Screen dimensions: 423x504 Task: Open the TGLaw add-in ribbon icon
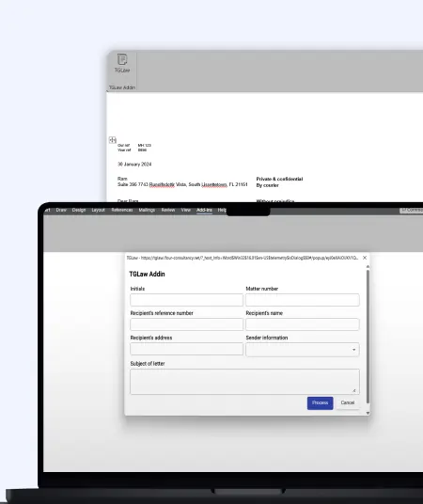pyautogui.click(x=122, y=63)
